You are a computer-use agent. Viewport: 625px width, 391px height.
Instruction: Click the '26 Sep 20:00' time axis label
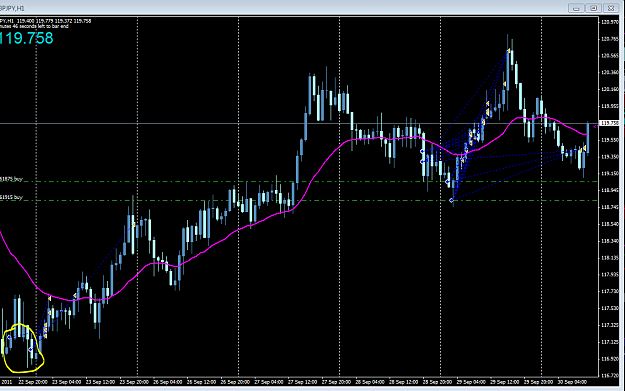coord(235,382)
